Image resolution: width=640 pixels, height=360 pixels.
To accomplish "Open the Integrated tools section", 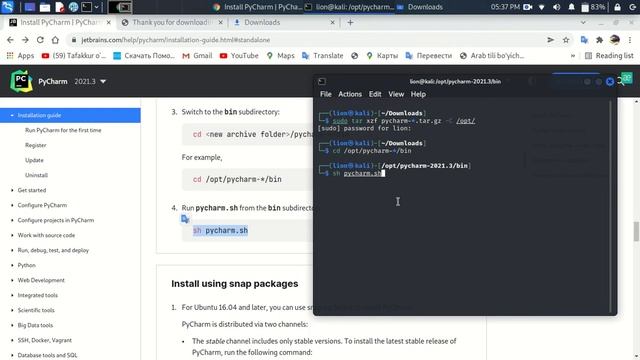I will [38, 295].
